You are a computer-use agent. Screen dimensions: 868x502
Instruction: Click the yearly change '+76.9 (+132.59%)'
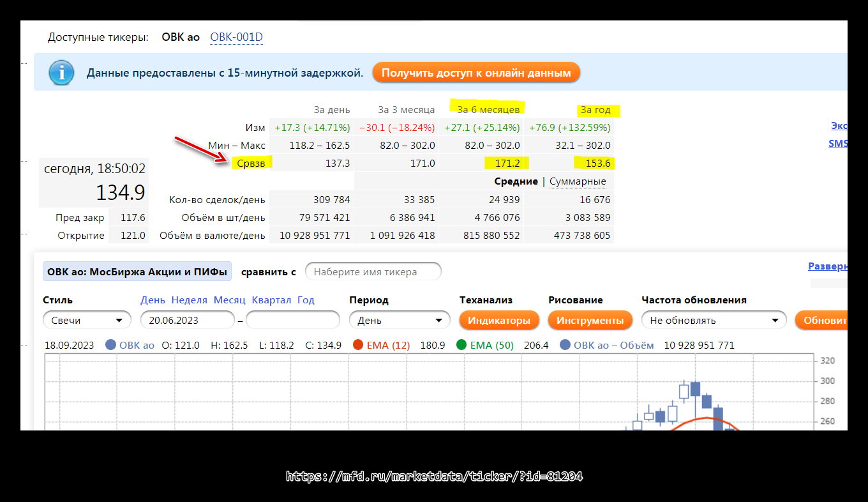click(569, 128)
